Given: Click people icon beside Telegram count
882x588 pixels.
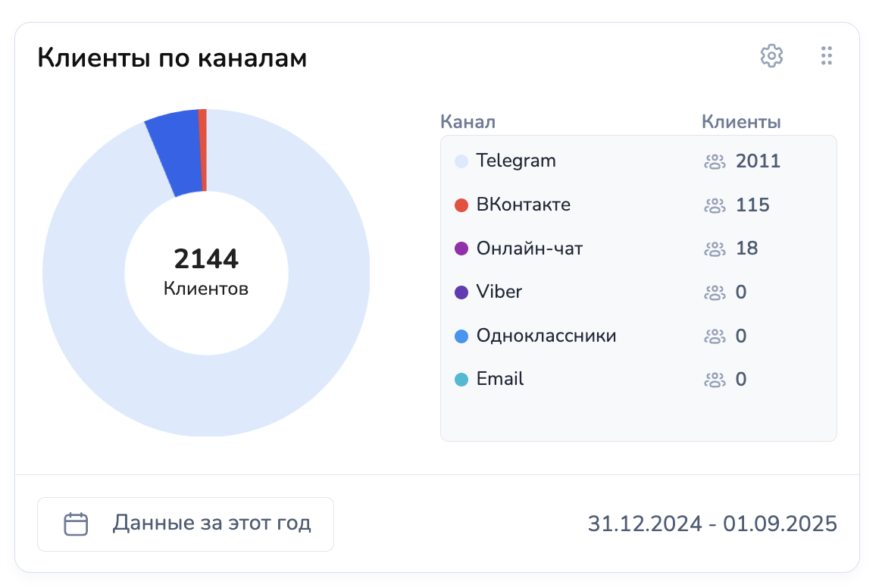Looking at the screenshot, I should pyautogui.click(x=715, y=161).
